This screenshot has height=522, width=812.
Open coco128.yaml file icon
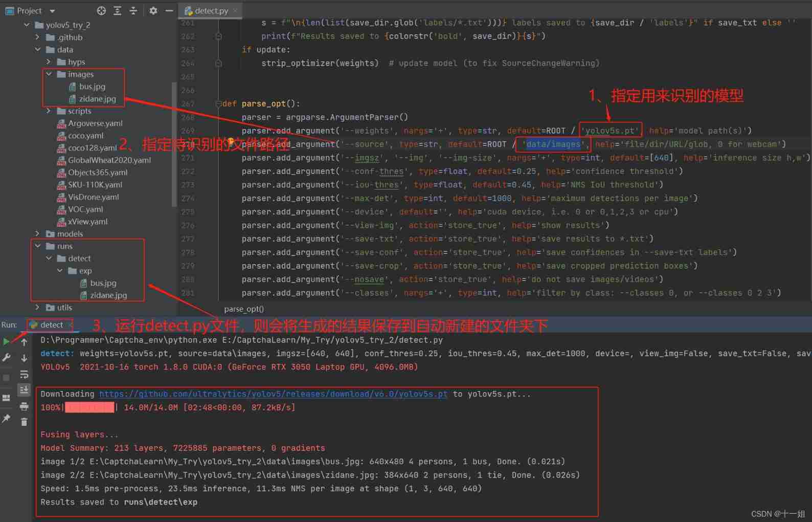61,148
